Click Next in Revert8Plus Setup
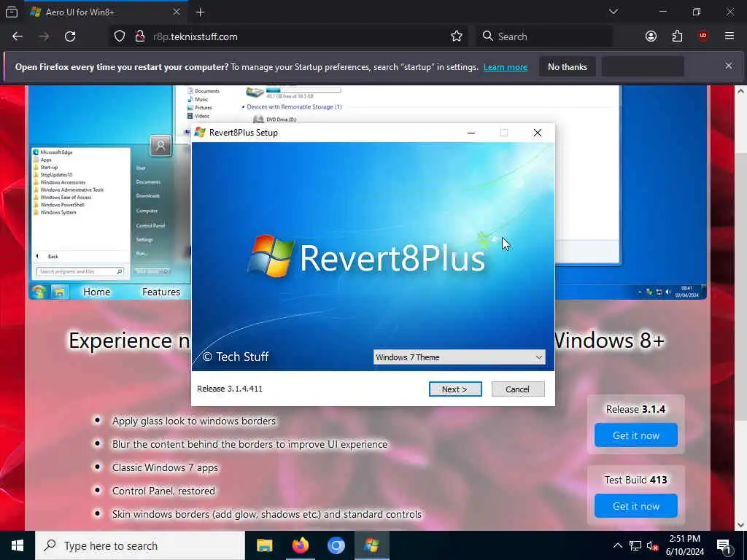The height and width of the screenshot is (560, 747). tap(455, 389)
